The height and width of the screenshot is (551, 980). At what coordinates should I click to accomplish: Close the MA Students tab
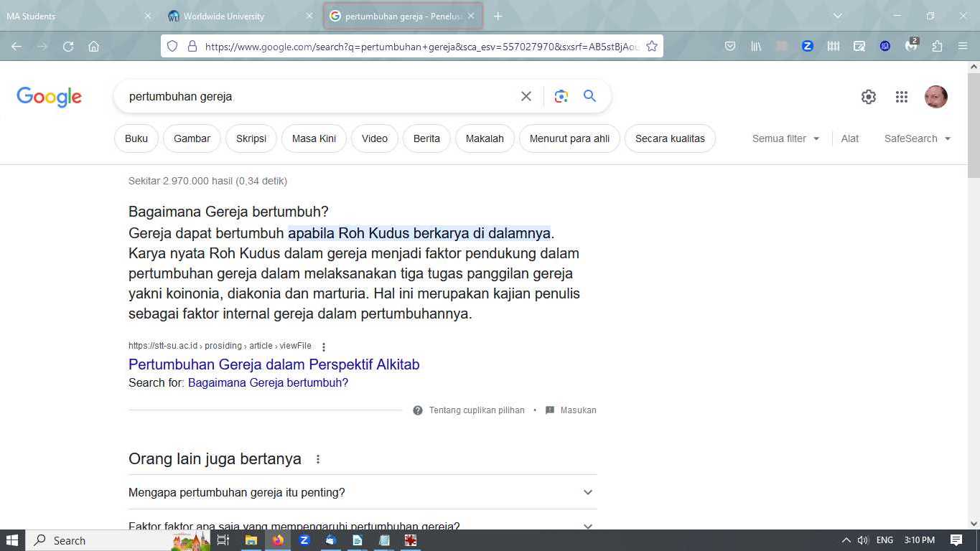[x=148, y=16]
